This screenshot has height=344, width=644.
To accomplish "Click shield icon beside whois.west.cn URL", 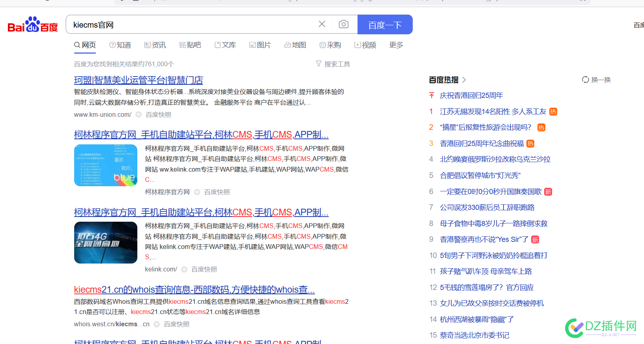I will (x=157, y=324).
